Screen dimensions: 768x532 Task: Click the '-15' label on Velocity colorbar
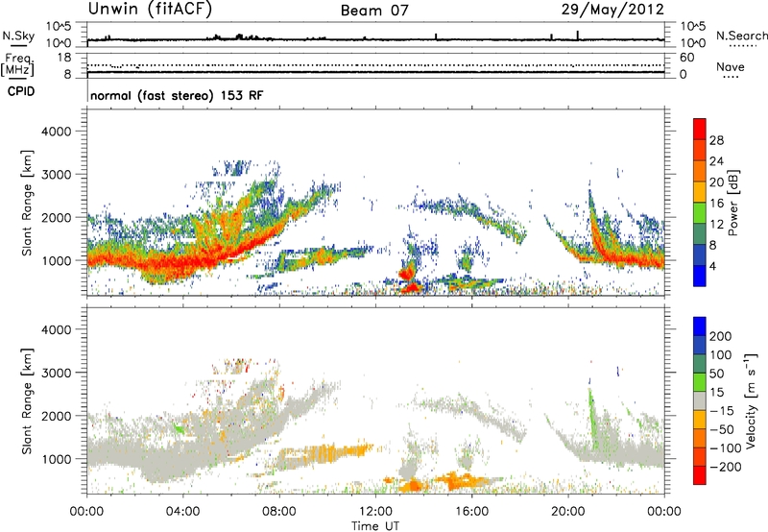point(722,410)
